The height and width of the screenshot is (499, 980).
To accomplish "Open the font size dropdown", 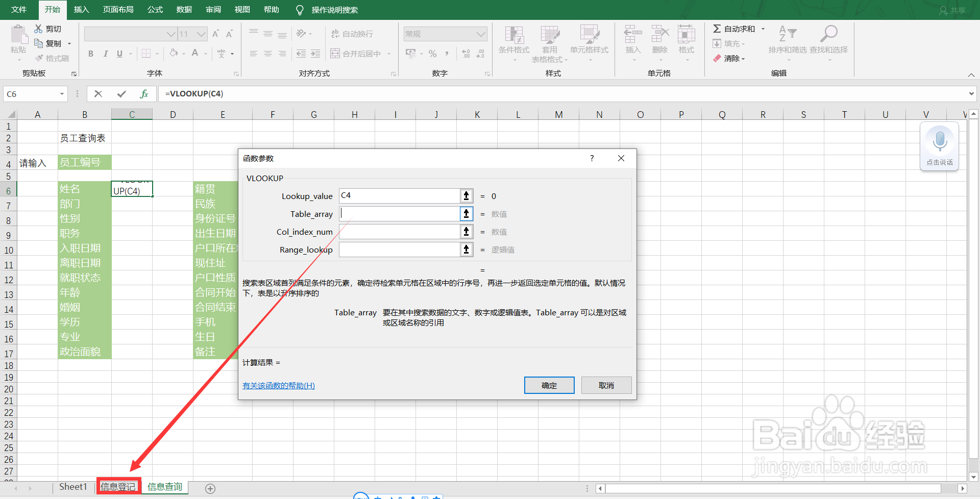I will coord(201,34).
